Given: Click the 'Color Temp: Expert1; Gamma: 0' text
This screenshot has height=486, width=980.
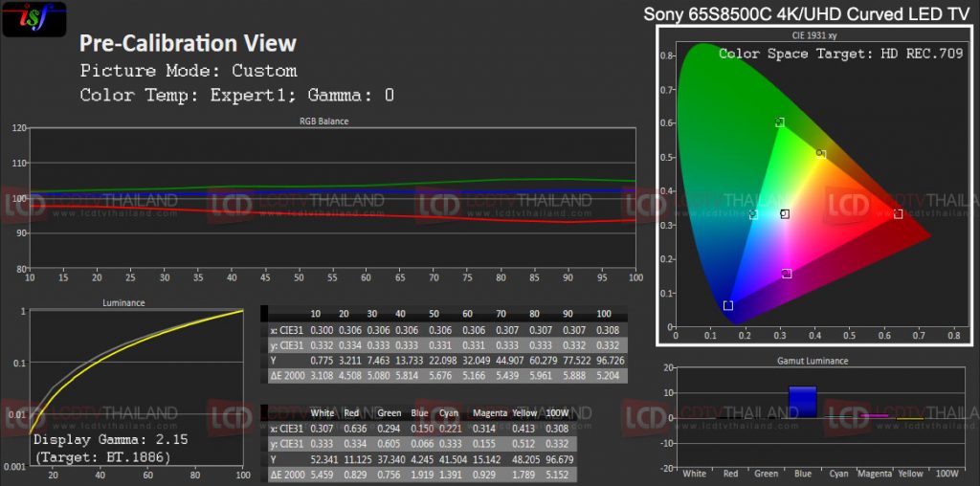Looking at the screenshot, I should point(237,96).
